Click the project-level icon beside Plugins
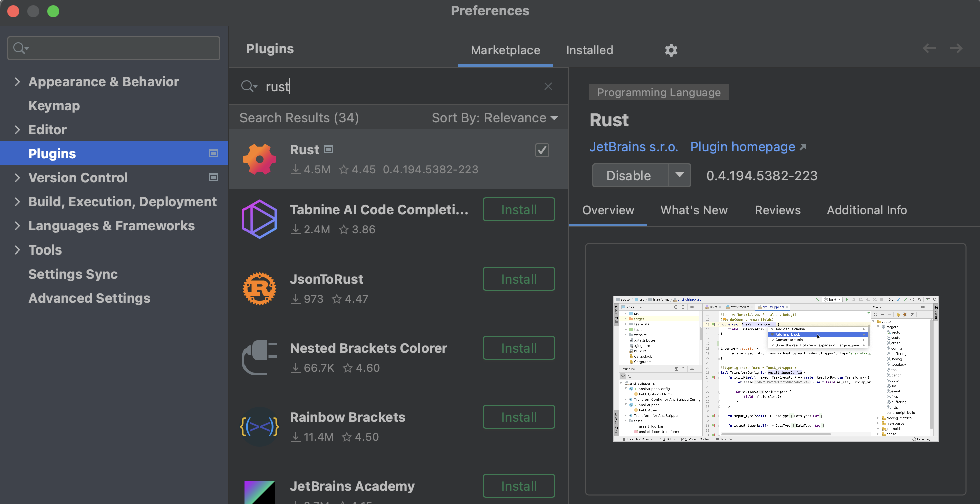This screenshot has width=980, height=504. [x=214, y=153]
